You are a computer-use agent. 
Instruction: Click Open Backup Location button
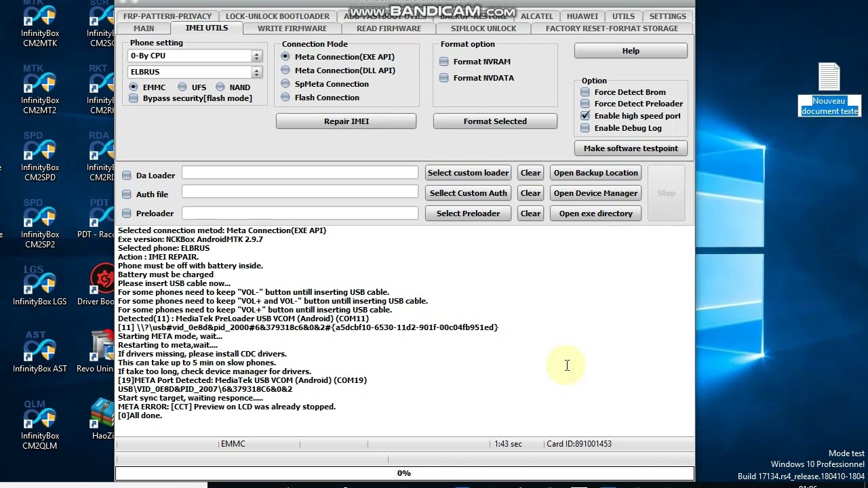click(x=595, y=173)
